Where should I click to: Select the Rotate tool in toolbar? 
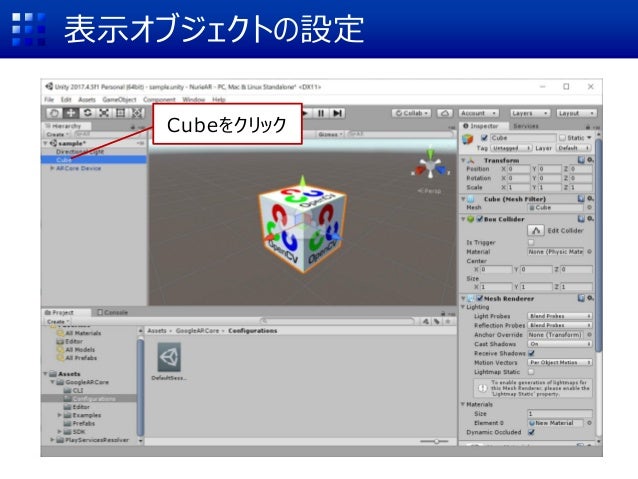tap(87, 113)
